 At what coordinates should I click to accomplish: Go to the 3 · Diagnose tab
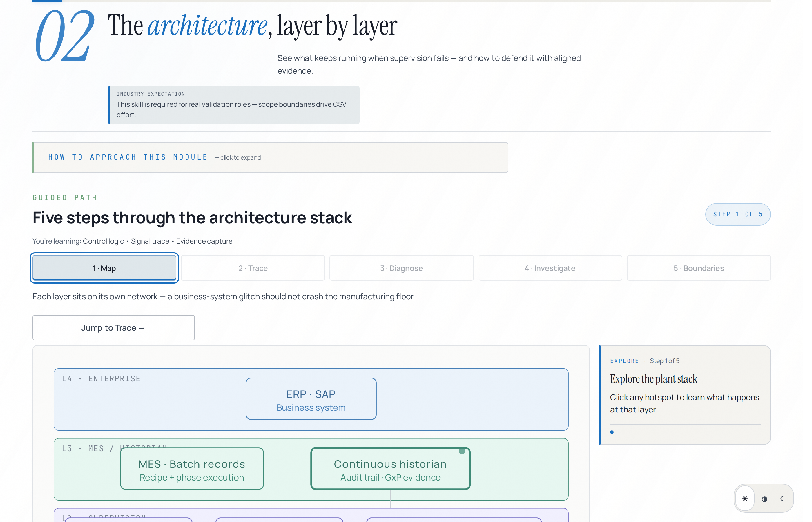(402, 268)
